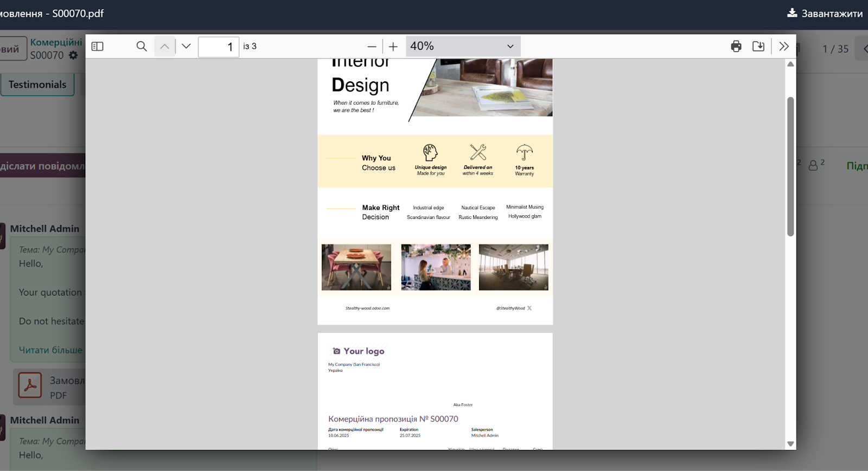Open the 40% zoom level dropdown
This screenshot has height=471, width=868.
pyautogui.click(x=463, y=47)
